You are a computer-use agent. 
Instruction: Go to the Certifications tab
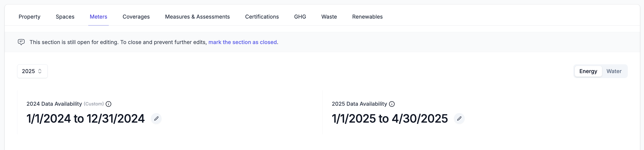[262, 17]
